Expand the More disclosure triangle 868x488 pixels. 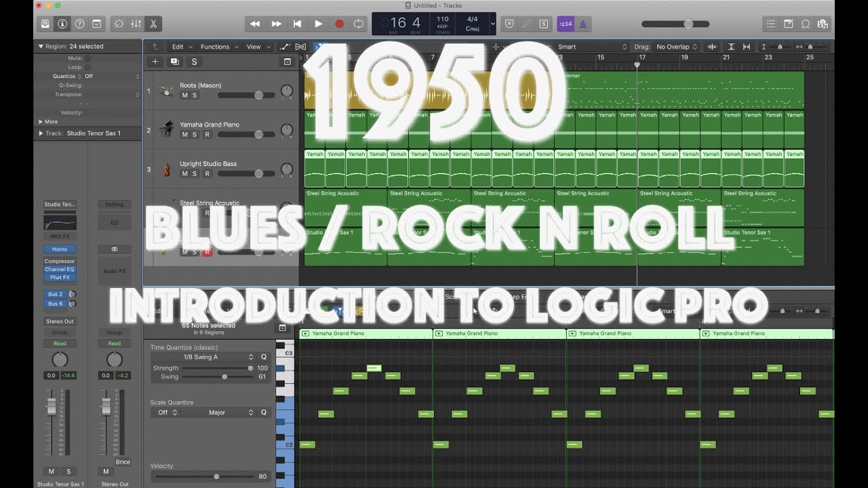pyautogui.click(x=41, y=122)
